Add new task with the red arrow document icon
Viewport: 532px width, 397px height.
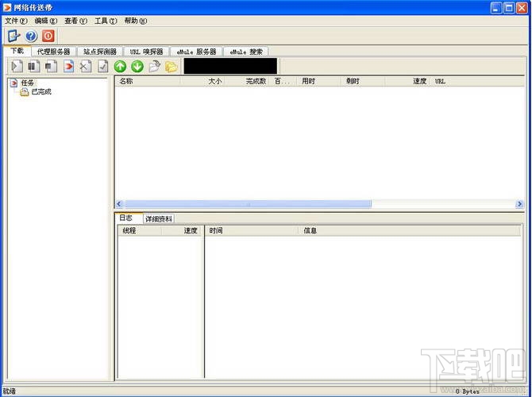click(68, 66)
